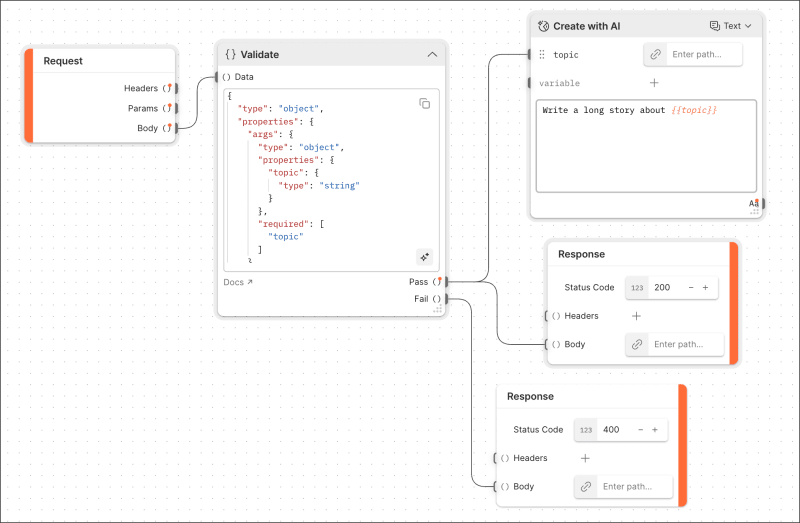Select the Request node title
The image size is (800, 523).
pos(63,61)
